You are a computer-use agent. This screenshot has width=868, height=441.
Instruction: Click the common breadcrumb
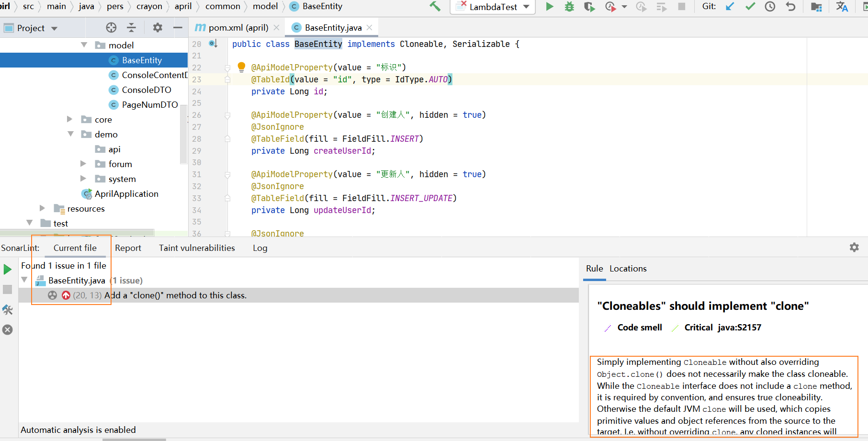point(223,6)
